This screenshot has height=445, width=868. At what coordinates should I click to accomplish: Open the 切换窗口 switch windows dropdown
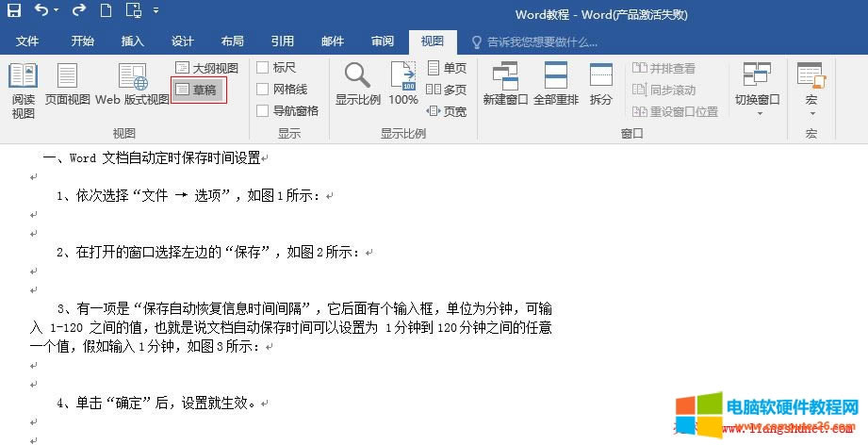tap(757, 90)
